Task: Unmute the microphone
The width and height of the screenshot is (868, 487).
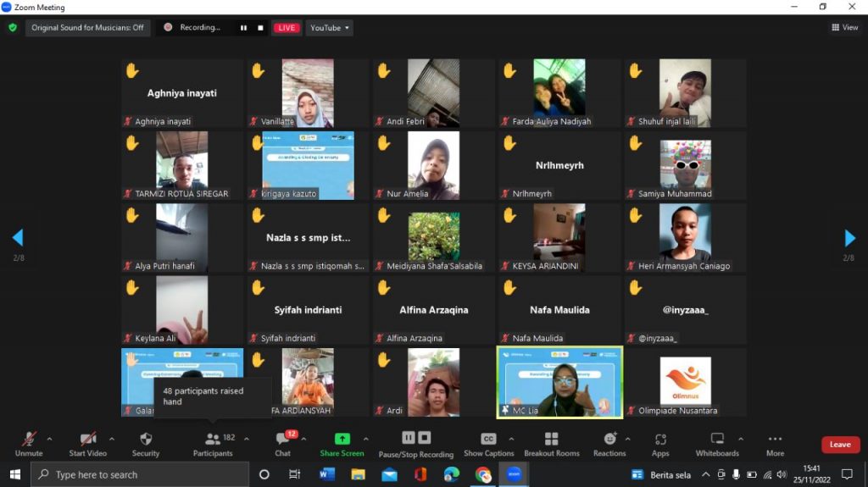Action: 29,439
